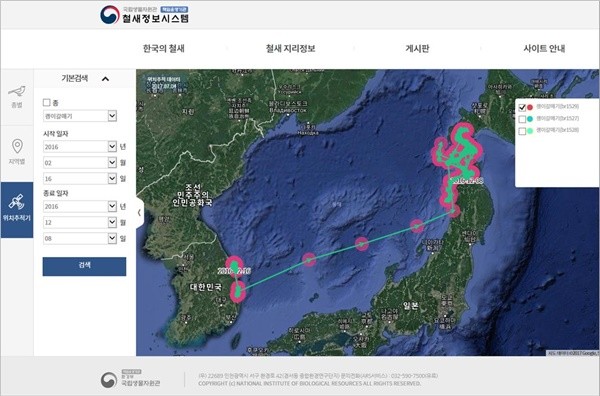Click the pink track point nearest Japan's coast
The image size is (600, 396).
pyautogui.click(x=417, y=226)
